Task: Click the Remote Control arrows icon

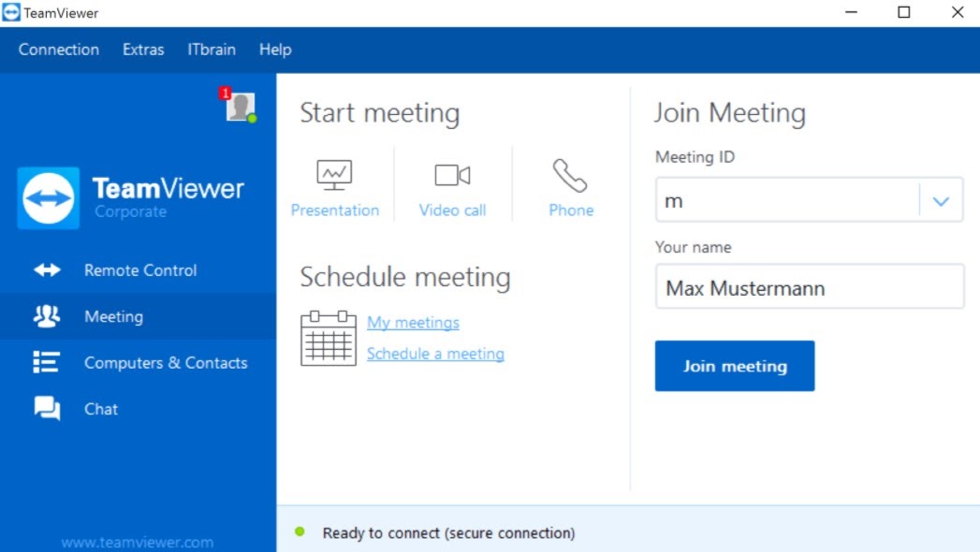Action: coord(47,269)
